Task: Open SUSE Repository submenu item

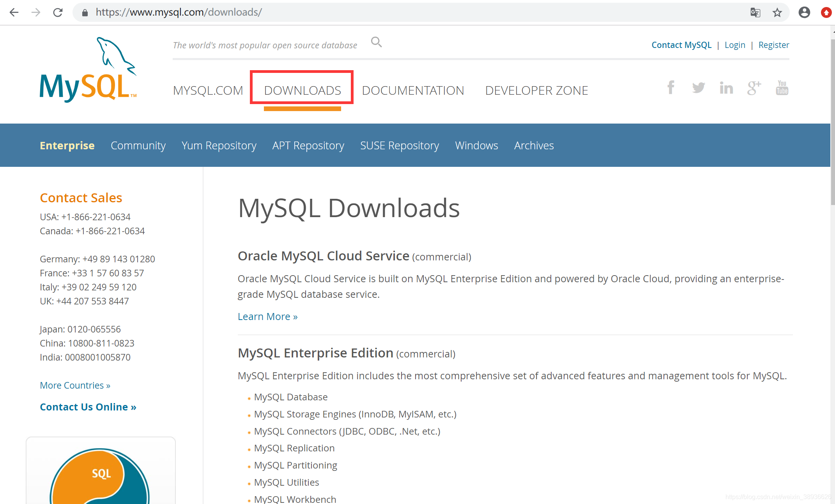Action: pyautogui.click(x=400, y=145)
